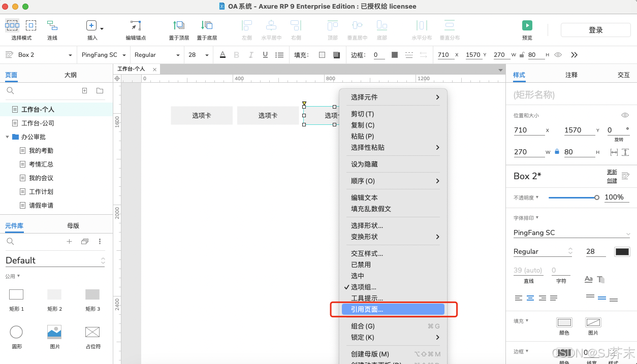This screenshot has height=364, width=637.
Task: Click the search icon in pages panel
Action: click(x=10, y=90)
